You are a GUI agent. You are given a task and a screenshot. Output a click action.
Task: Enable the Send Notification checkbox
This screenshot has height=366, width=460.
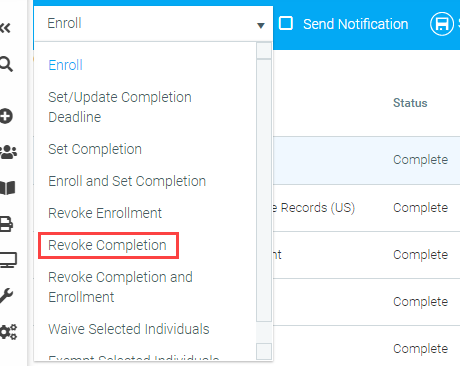[x=286, y=24]
